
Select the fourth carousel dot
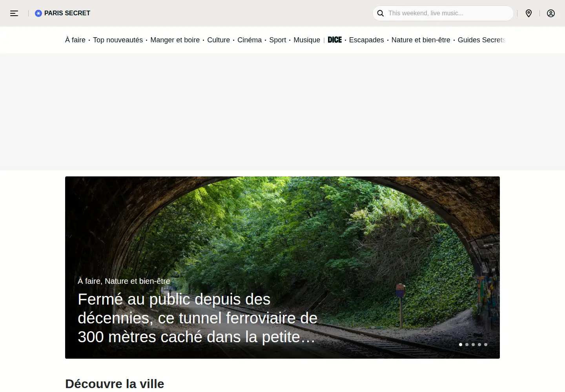tap(479, 345)
